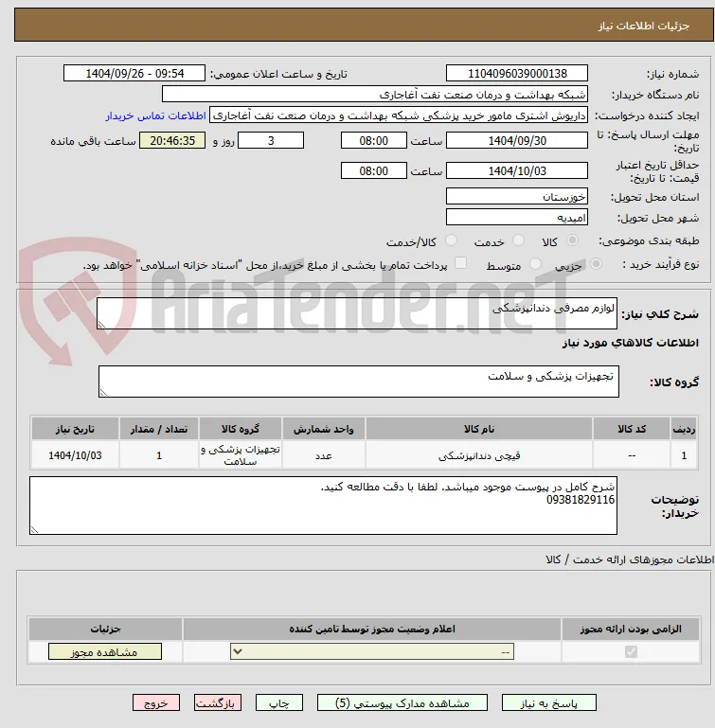Toggle the mandatory license checkbox

pyautogui.click(x=631, y=652)
